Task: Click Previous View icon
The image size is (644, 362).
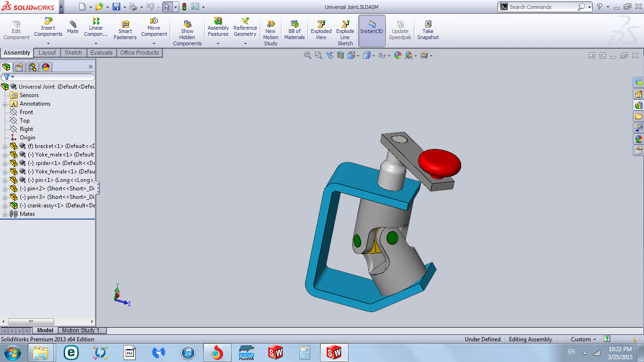Action: (x=329, y=55)
